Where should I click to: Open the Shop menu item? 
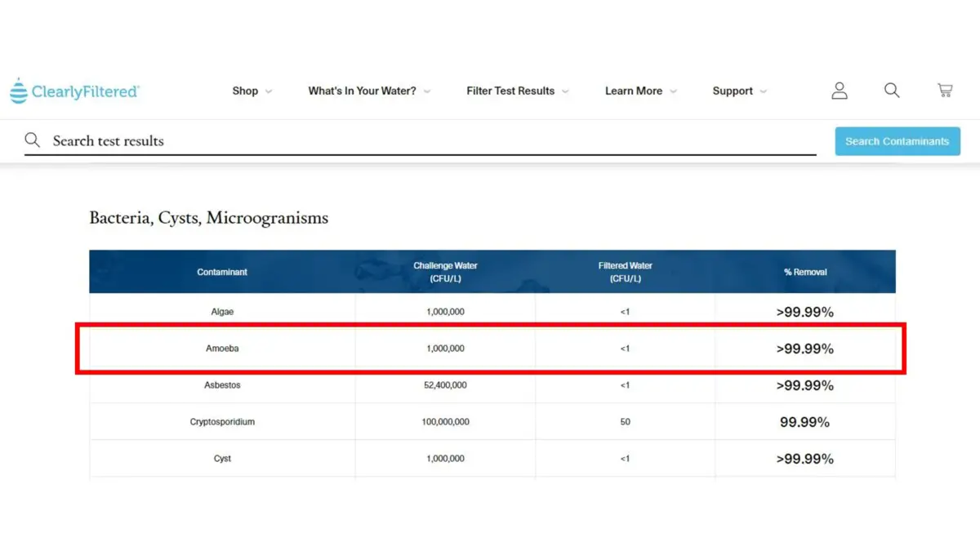point(245,91)
